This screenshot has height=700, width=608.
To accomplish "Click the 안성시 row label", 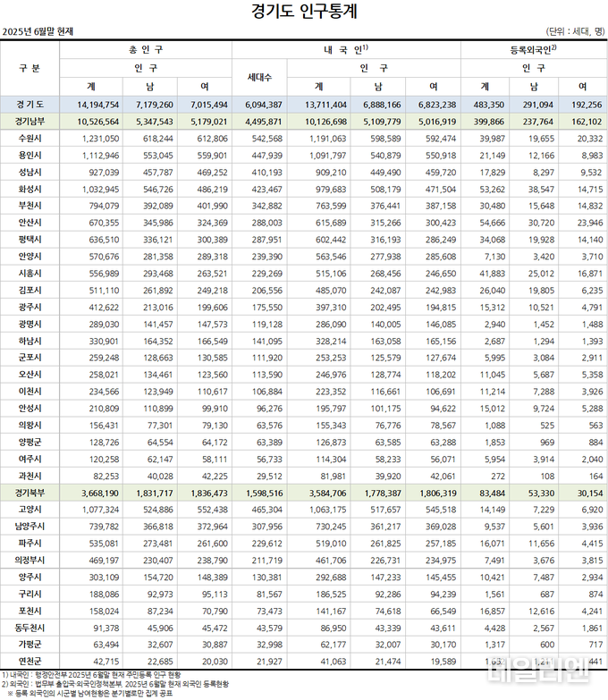I will (x=30, y=408).
